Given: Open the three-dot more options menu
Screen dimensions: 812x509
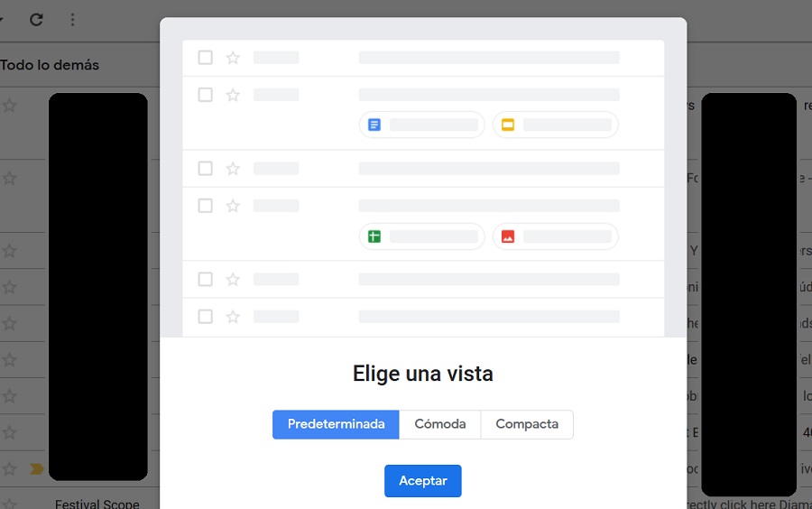Looking at the screenshot, I should pyautogui.click(x=73, y=19).
